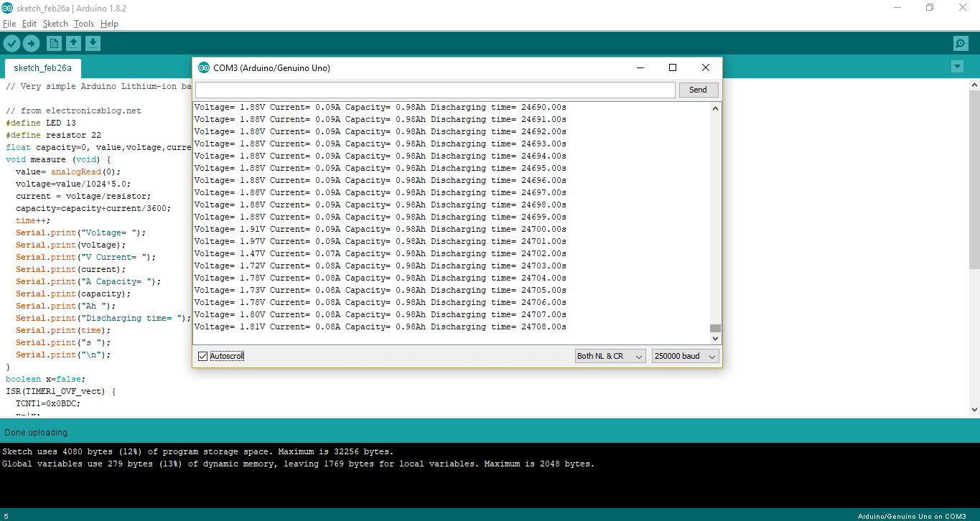Open a sketch with the Open icon
Image resolution: width=980 pixels, height=521 pixels.
73,44
